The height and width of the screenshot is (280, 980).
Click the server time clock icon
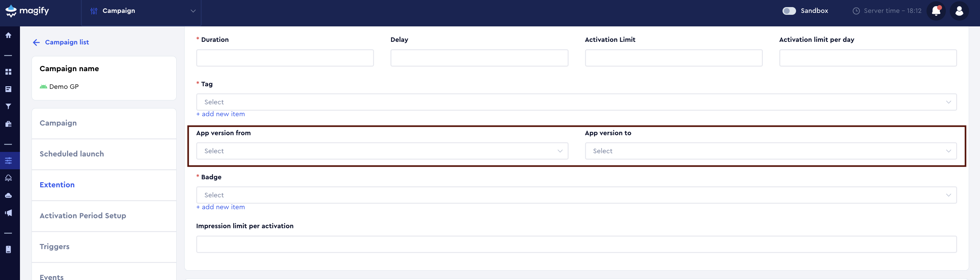(x=856, y=11)
